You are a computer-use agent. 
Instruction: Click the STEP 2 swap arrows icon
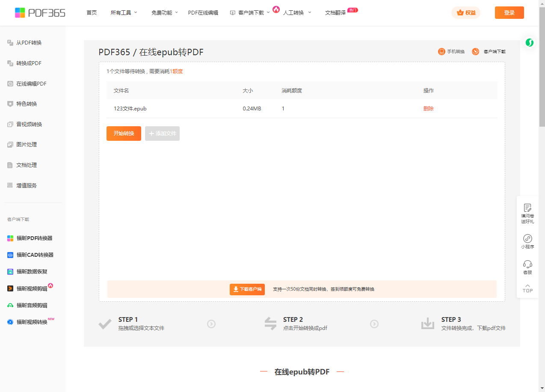tap(270, 324)
